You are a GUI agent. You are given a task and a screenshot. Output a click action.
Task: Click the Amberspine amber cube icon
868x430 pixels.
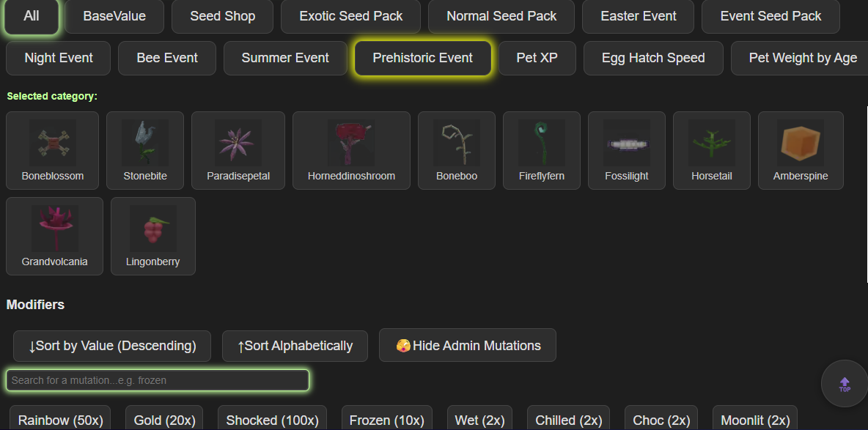(801, 144)
